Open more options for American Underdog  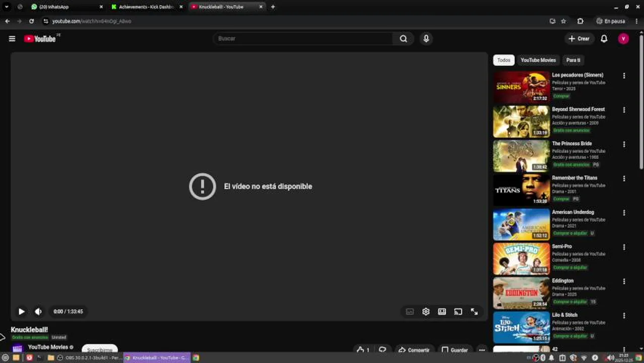pyautogui.click(x=624, y=213)
